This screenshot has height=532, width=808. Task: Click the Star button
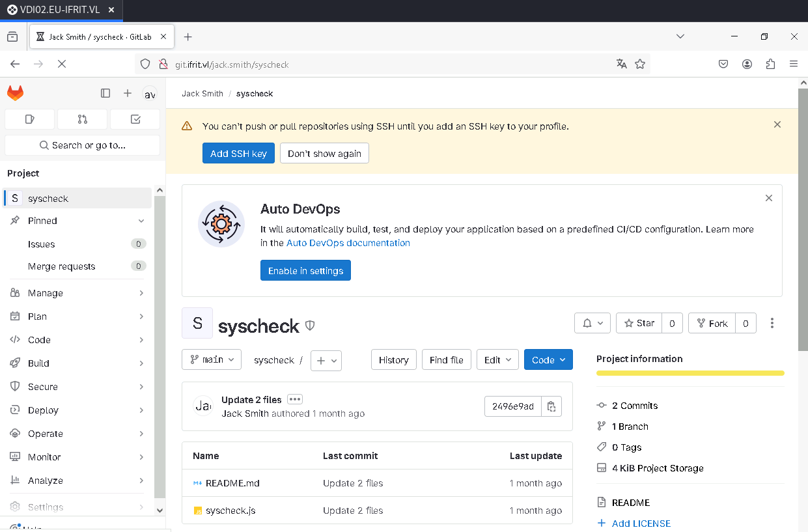click(639, 323)
